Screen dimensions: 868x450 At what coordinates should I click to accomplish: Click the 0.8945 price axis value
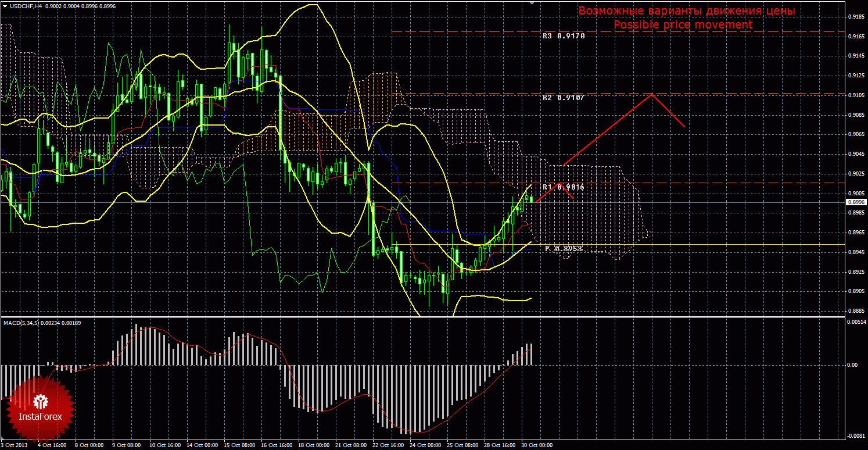pyautogui.click(x=856, y=252)
